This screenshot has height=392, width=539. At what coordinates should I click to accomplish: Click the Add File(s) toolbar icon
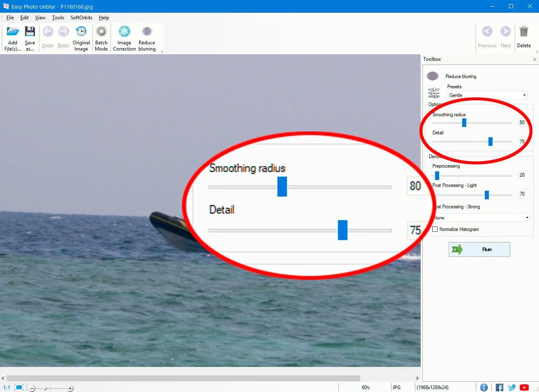tap(13, 32)
